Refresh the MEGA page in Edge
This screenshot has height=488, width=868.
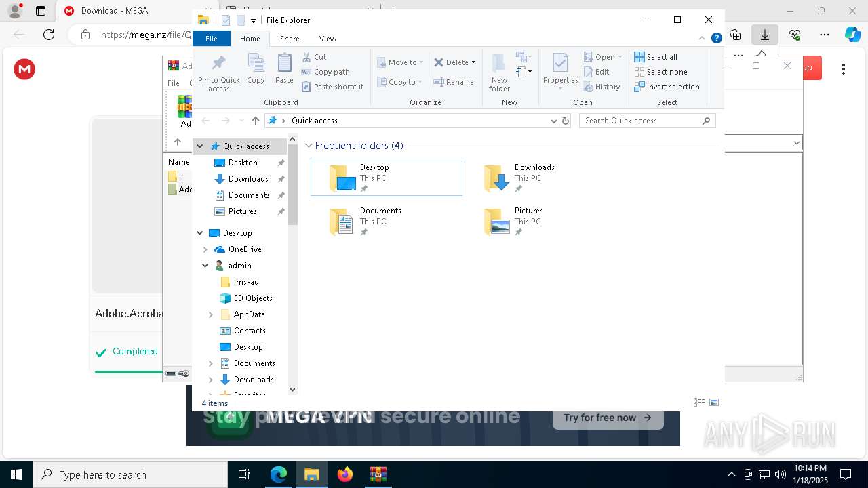click(x=49, y=35)
